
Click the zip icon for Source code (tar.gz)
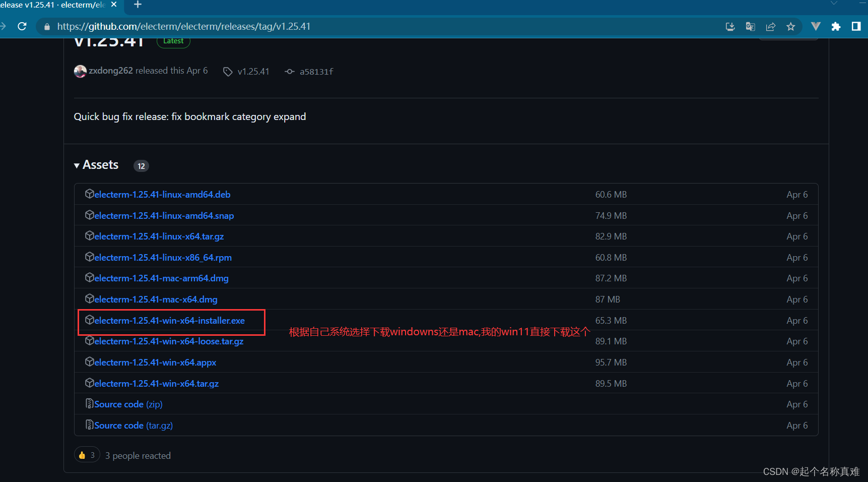click(89, 425)
